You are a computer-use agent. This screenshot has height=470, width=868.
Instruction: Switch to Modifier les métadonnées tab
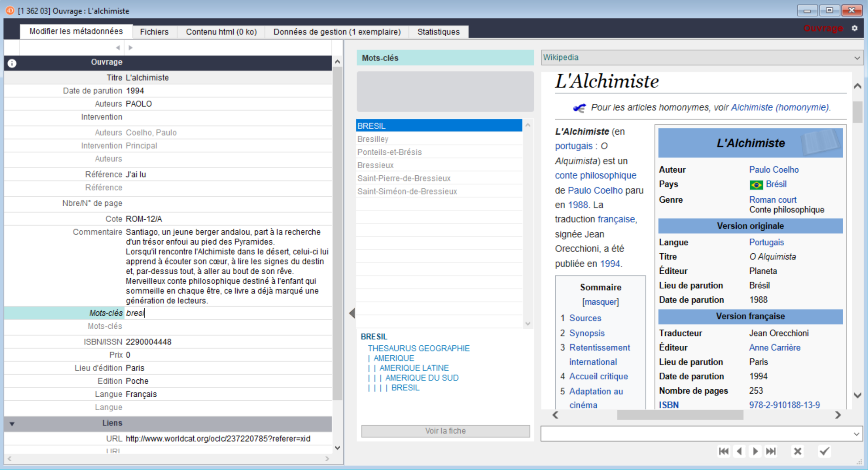76,31
